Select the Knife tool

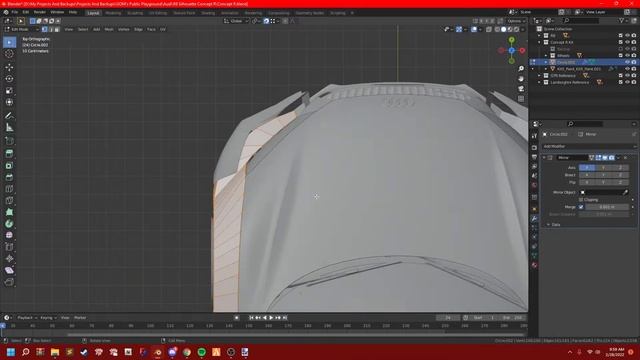pos(9,200)
